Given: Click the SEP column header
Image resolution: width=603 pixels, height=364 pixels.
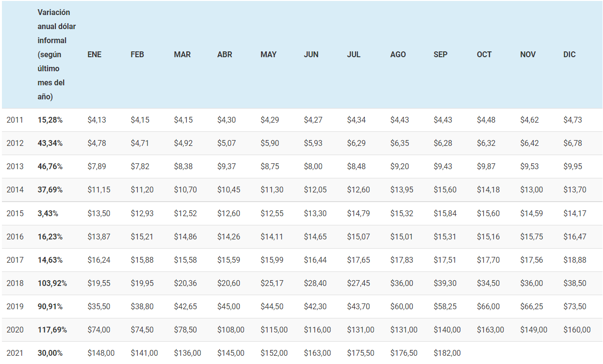Looking at the screenshot, I should (440, 54).
